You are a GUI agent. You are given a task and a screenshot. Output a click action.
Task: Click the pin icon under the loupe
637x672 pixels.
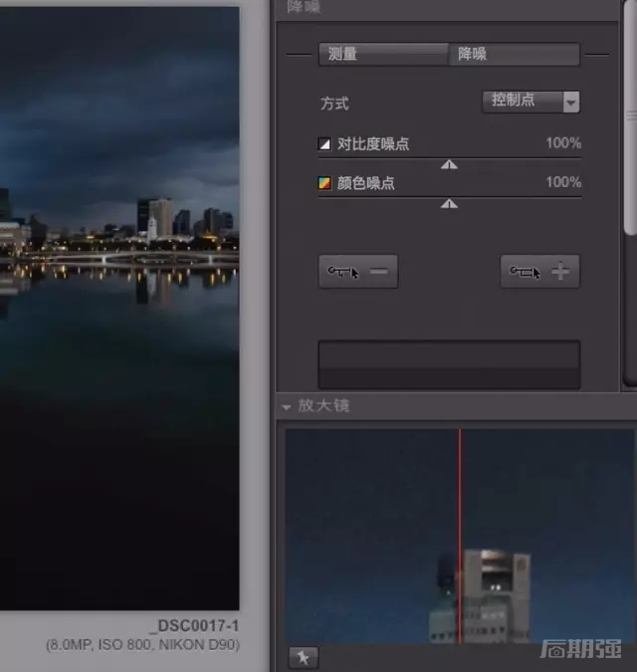[303, 657]
